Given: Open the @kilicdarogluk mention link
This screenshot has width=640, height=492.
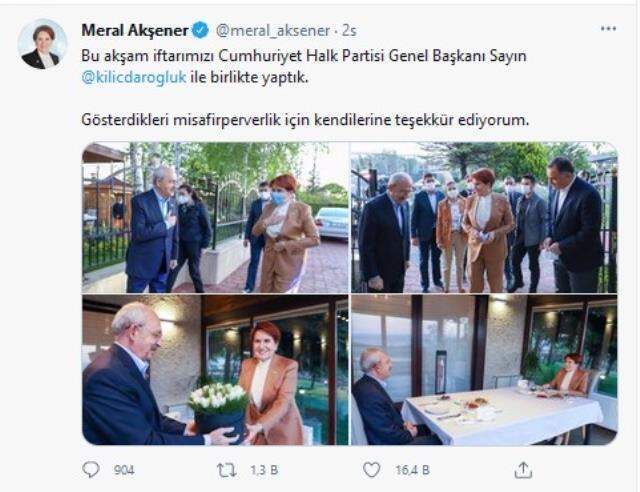Looking at the screenshot, I should coord(134,77).
